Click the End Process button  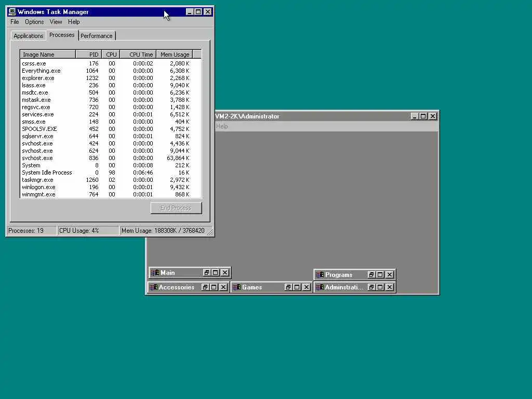176,208
